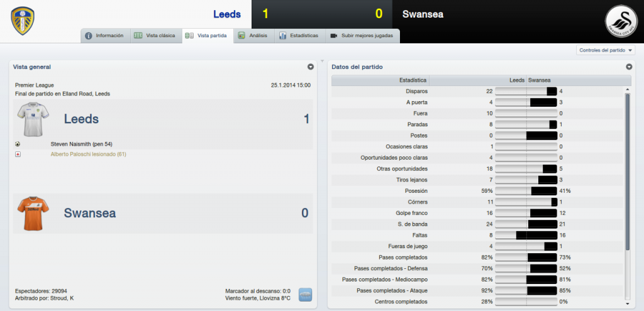Click the goal ball icon beside Naismith
The height and width of the screenshot is (311, 644).
18,144
